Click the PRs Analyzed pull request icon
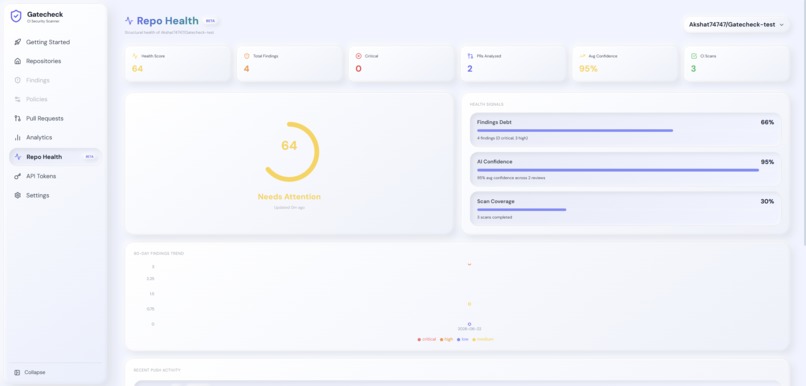This screenshot has width=806, height=386. [x=470, y=56]
